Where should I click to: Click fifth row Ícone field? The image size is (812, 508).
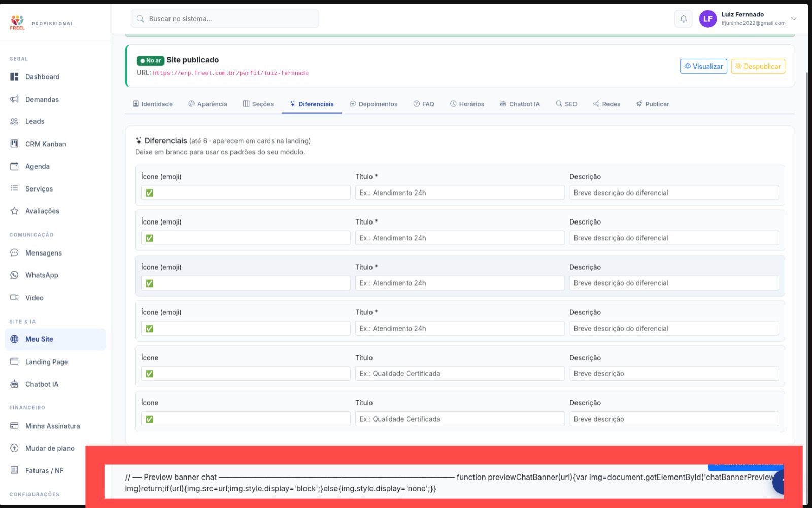point(246,373)
